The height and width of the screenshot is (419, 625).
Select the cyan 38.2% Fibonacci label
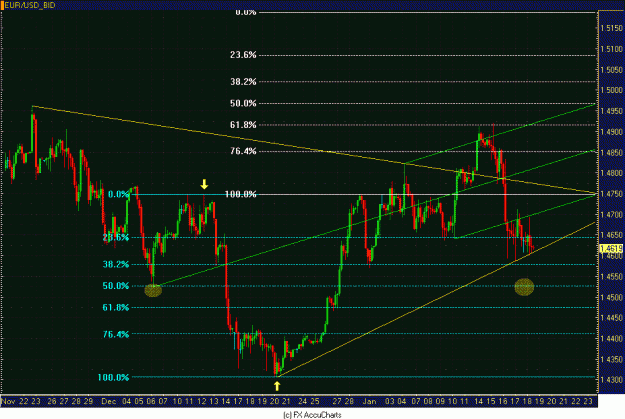[x=116, y=264]
